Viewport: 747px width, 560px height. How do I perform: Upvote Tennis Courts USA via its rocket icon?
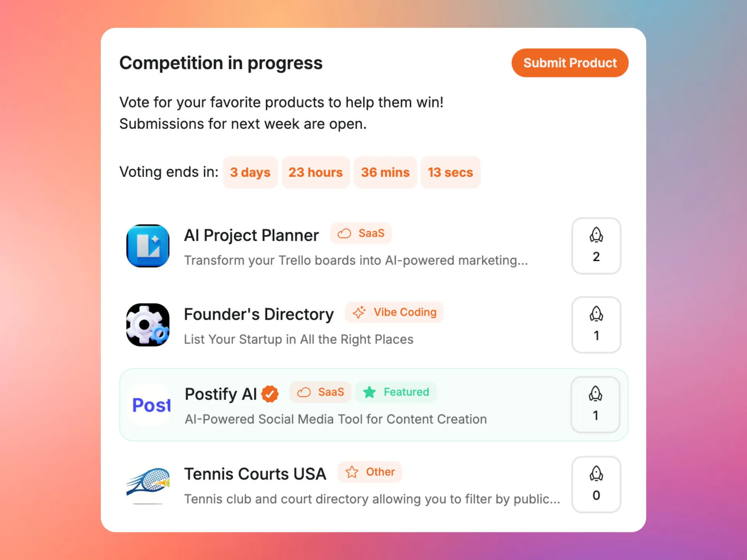click(596, 484)
